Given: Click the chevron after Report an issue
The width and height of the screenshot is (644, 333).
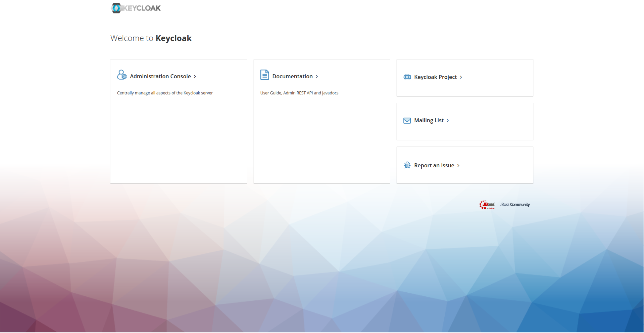Looking at the screenshot, I should point(458,166).
